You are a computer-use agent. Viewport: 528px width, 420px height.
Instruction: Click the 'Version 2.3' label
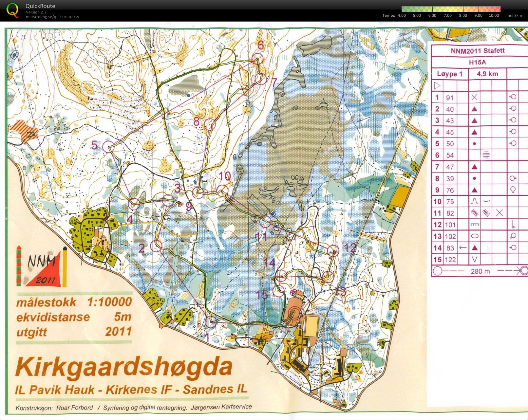[36, 12]
